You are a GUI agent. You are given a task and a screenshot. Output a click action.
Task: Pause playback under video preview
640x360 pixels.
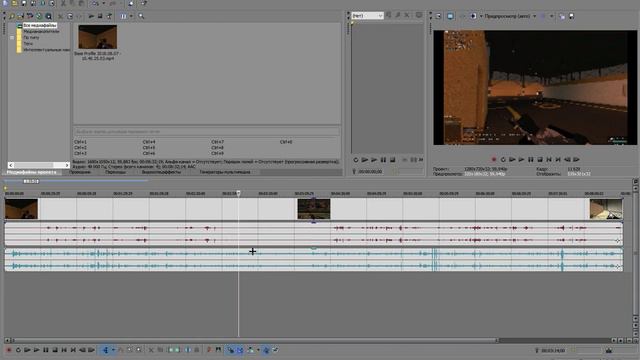point(531,160)
